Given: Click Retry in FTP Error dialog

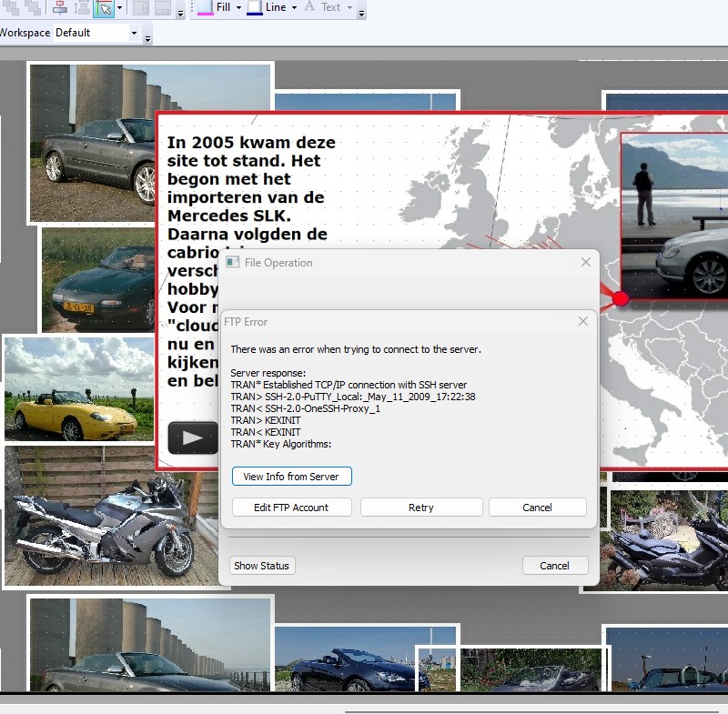Looking at the screenshot, I should click(421, 508).
